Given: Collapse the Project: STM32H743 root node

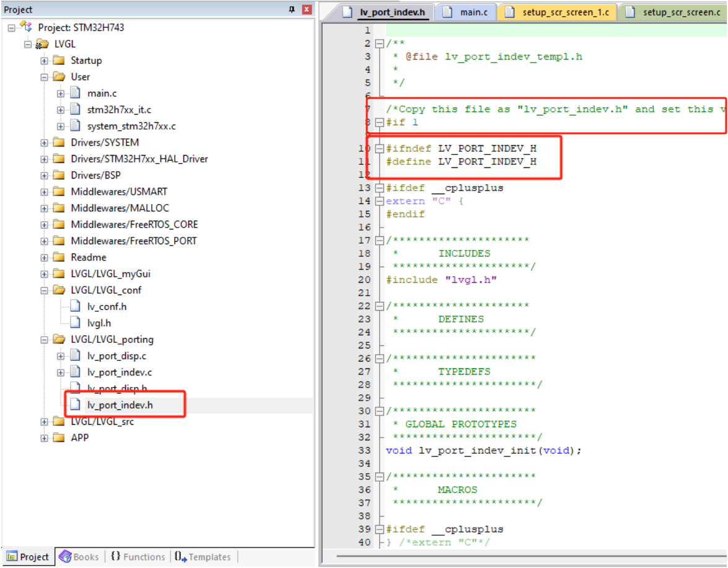Looking at the screenshot, I should (12, 28).
